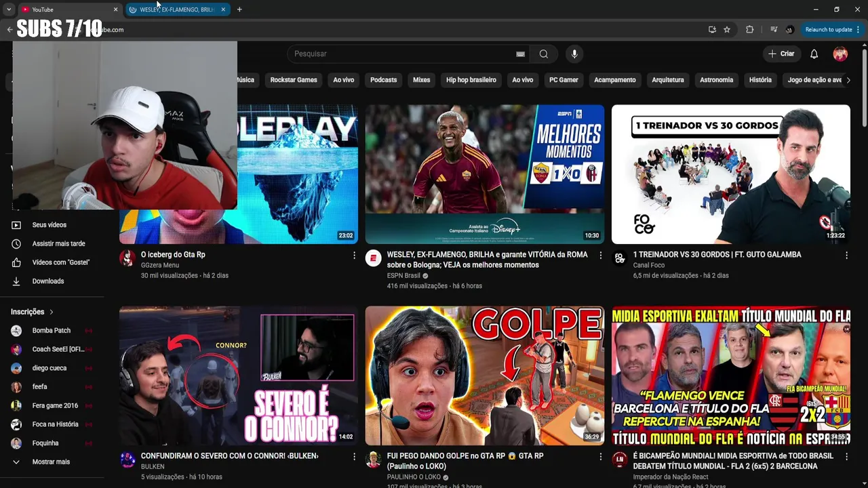Open the Chrome extensions puzzle icon

(x=749, y=30)
